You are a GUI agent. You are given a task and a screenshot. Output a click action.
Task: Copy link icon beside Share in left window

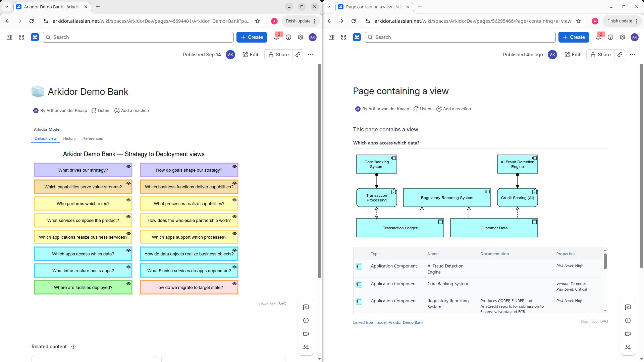(298, 55)
